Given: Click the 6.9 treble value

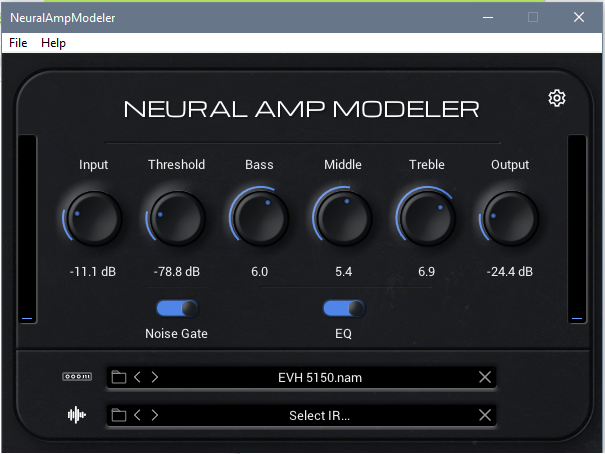Looking at the screenshot, I should 426,272.
